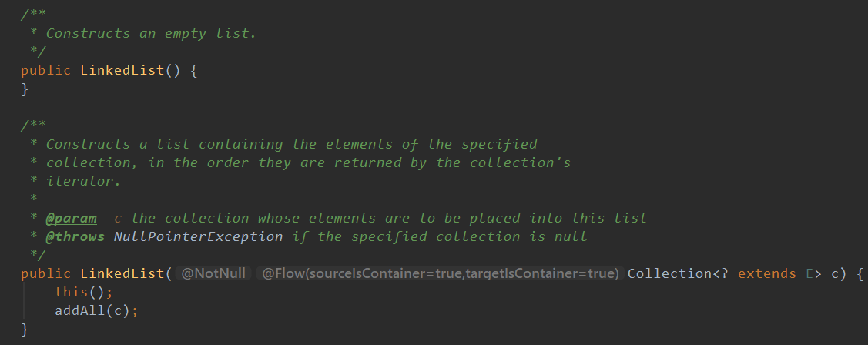Viewport: 868px width, 345px height.
Task: Place the cursor on the addAll(c) call
Action: tap(92, 310)
